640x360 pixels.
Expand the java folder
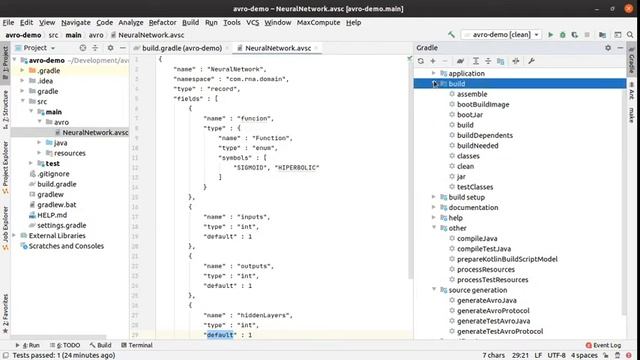pos(39,142)
